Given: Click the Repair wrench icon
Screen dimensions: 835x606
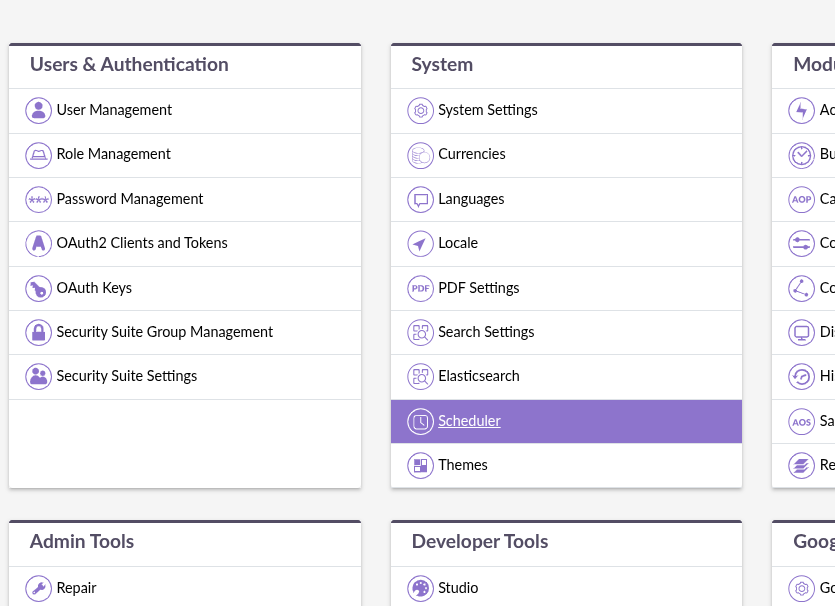Looking at the screenshot, I should coord(38,588).
